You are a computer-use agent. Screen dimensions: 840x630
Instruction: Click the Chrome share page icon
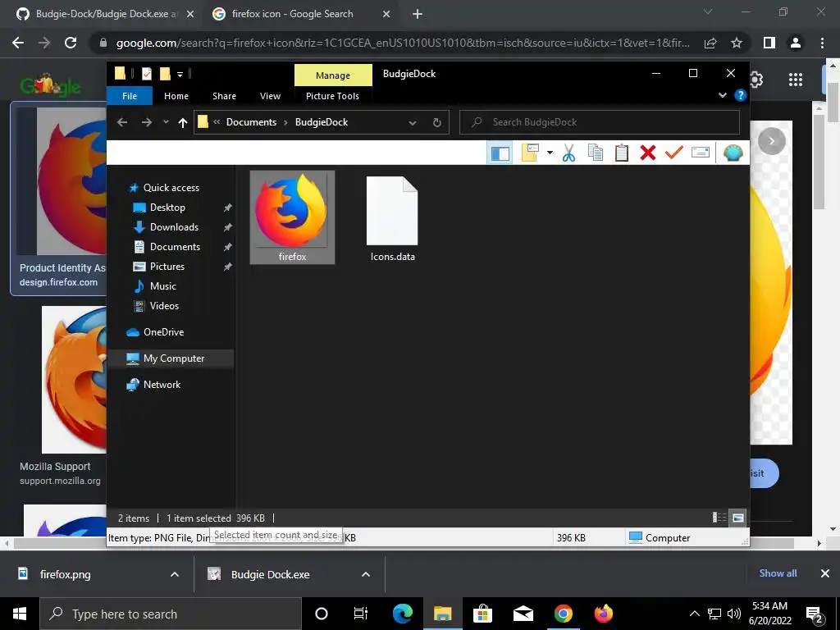coord(710,43)
